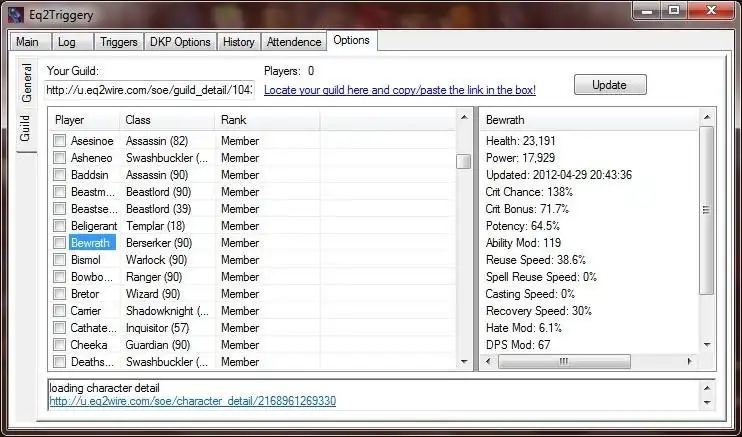The width and height of the screenshot is (742, 437).
Task: Check the Ranger (90) row checkbox
Action: tap(60, 277)
